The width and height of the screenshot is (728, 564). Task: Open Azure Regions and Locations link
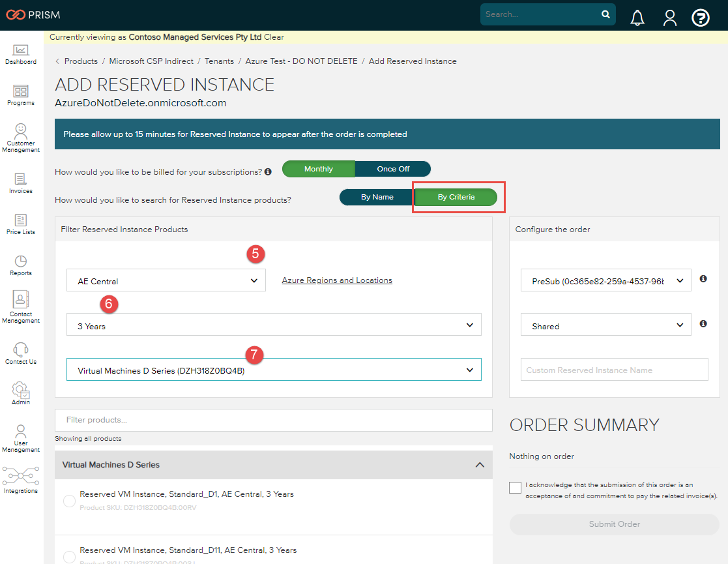337,280
